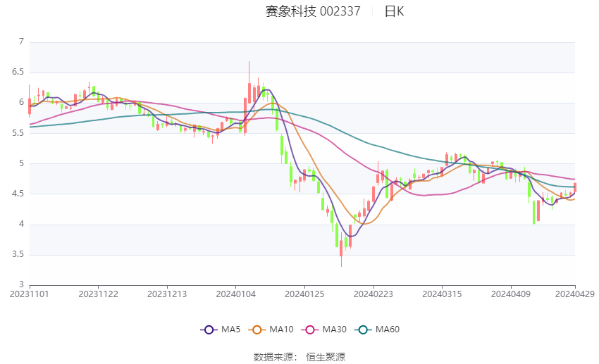Hide the MA60 line via its label
599x364 pixels.
[x=388, y=330]
